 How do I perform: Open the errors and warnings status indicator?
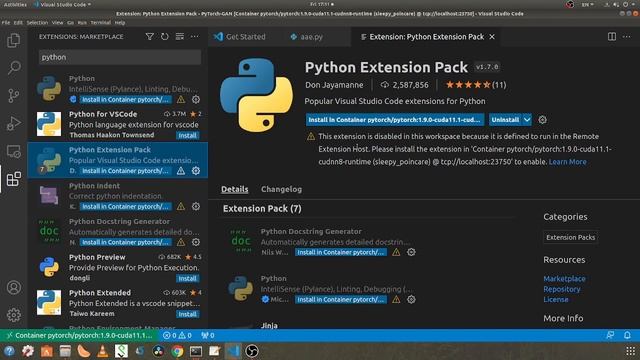coord(177,335)
